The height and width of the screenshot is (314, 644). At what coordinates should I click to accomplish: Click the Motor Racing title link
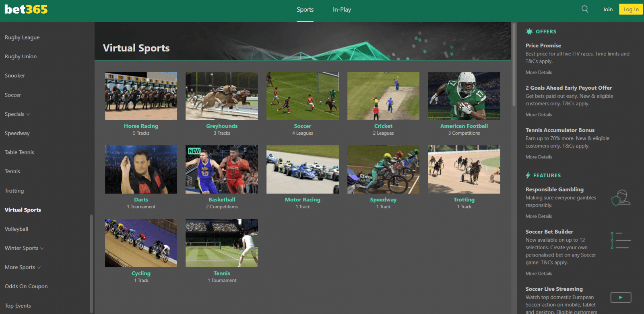pos(303,199)
